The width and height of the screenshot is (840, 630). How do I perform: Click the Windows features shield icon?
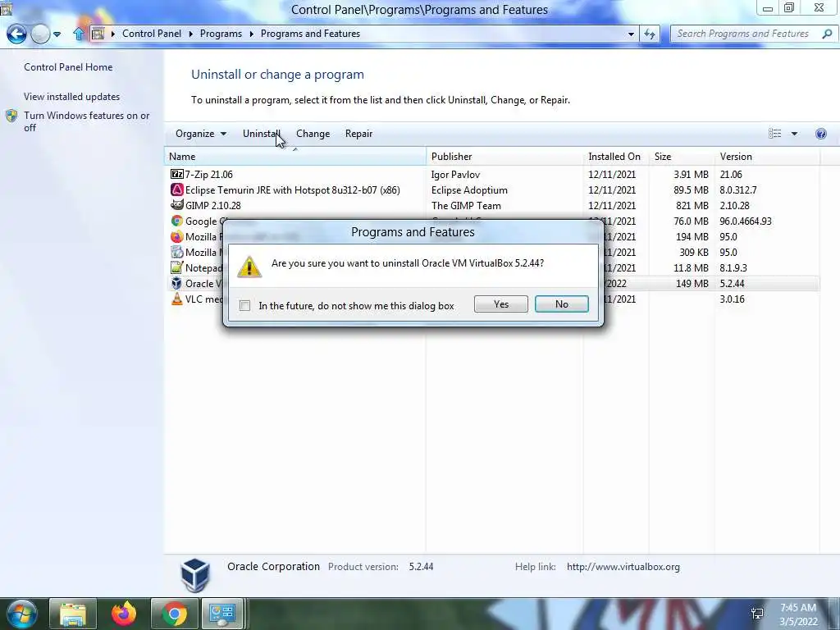[x=11, y=116]
